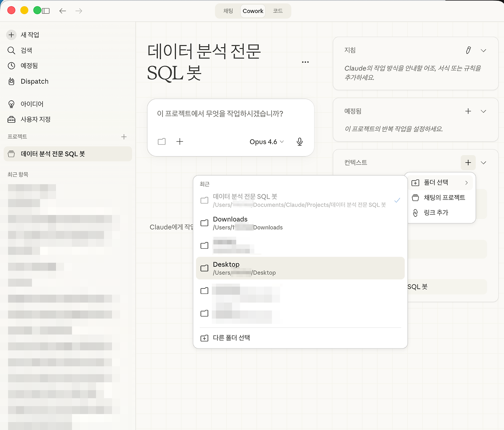
Task: Click the folder icon in prompt box
Action: pos(162,142)
